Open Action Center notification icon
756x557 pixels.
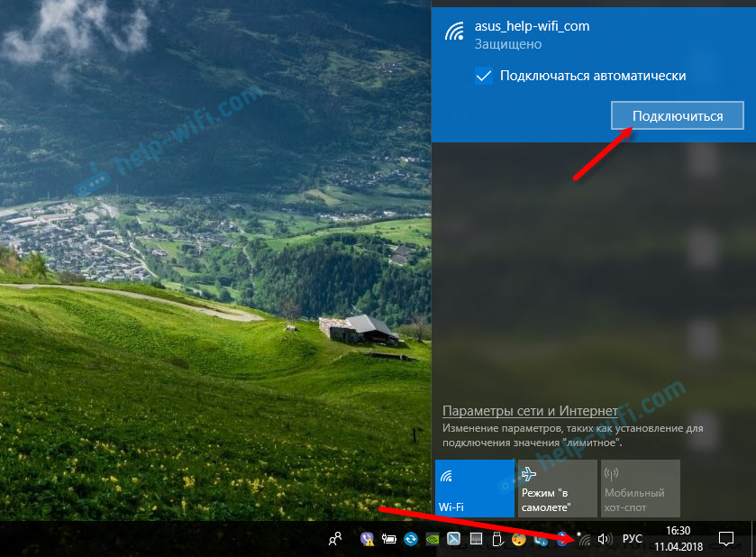(726, 539)
